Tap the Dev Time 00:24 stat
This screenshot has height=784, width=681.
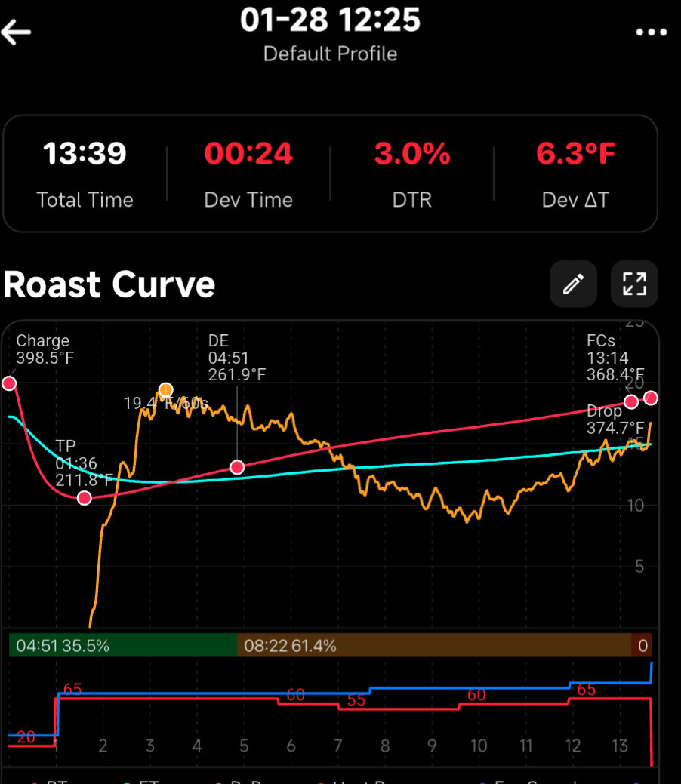point(248,173)
